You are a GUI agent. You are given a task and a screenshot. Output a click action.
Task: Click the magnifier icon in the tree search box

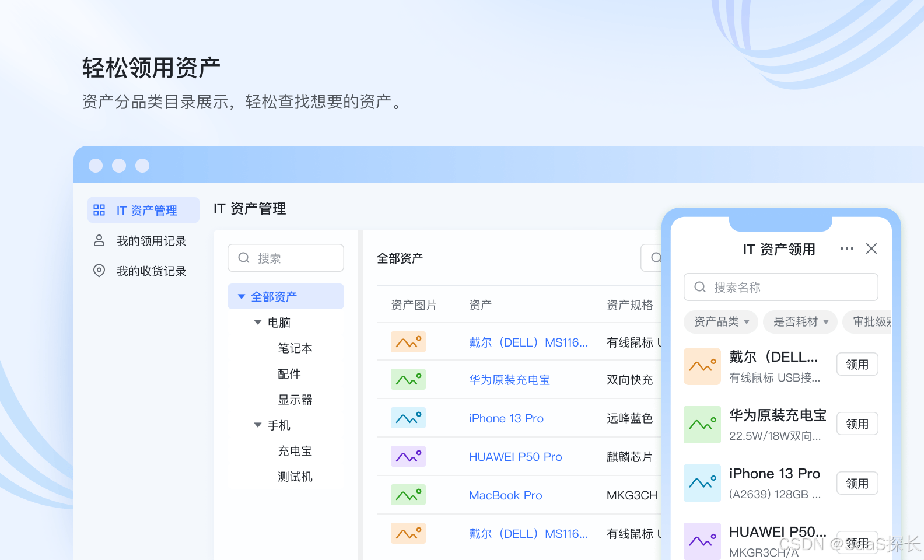(x=244, y=258)
